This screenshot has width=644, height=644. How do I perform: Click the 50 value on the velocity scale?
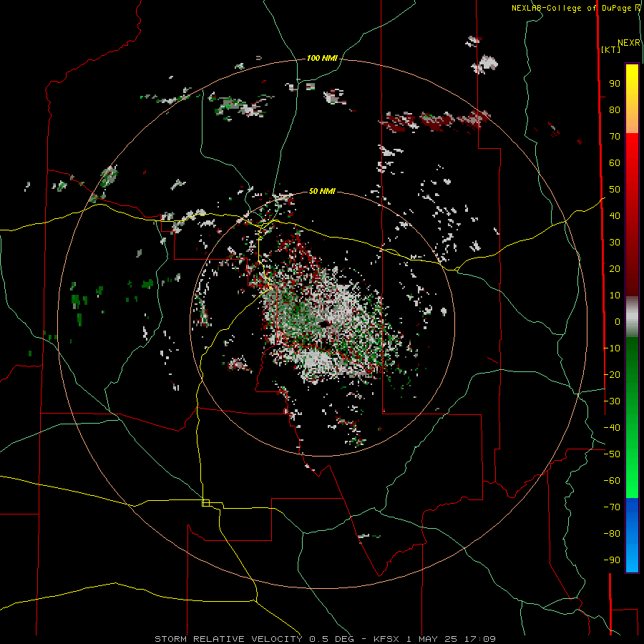[615, 190]
